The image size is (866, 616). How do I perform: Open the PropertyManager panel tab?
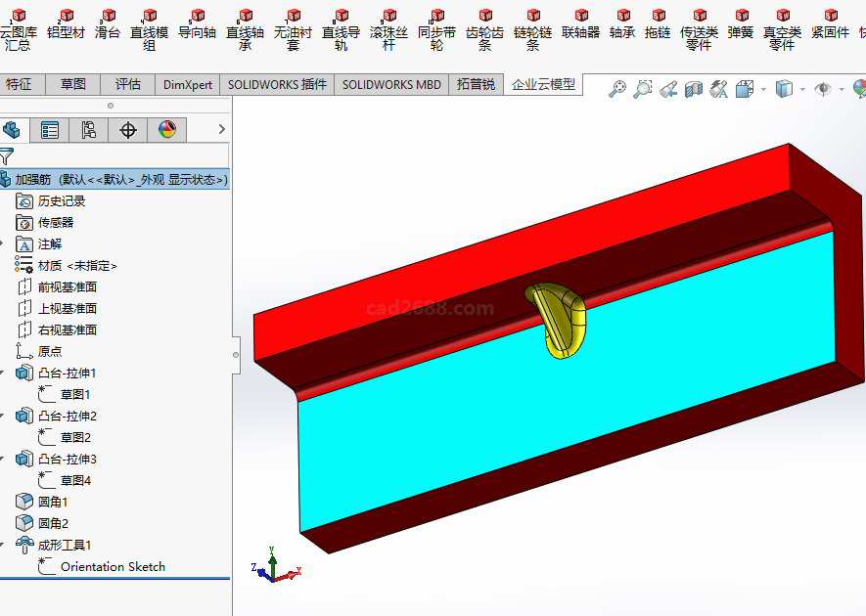(50, 130)
